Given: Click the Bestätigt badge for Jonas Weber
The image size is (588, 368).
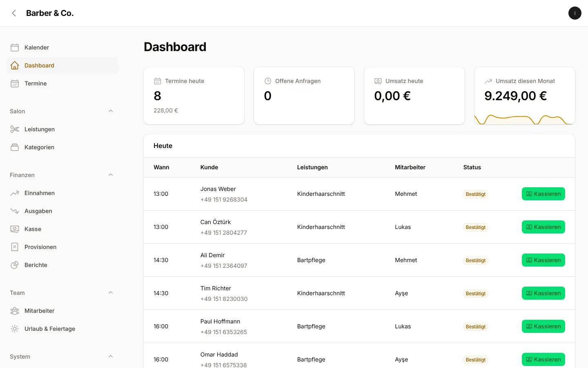Looking at the screenshot, I should (476, 194).
